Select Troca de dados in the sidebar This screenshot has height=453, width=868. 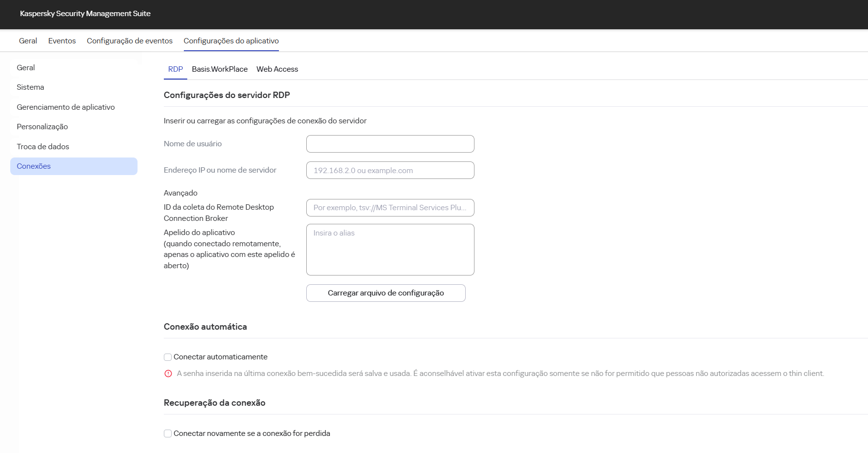42,146
